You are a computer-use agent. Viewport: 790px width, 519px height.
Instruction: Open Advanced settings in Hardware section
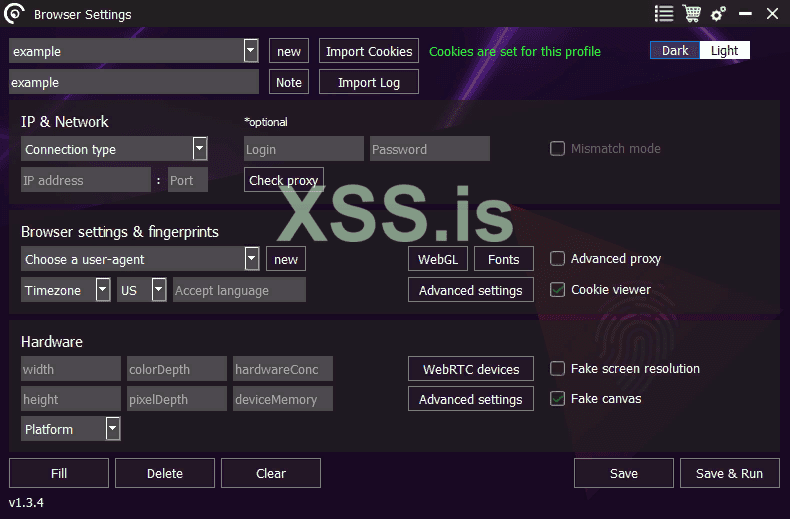[x=471, y=399]
